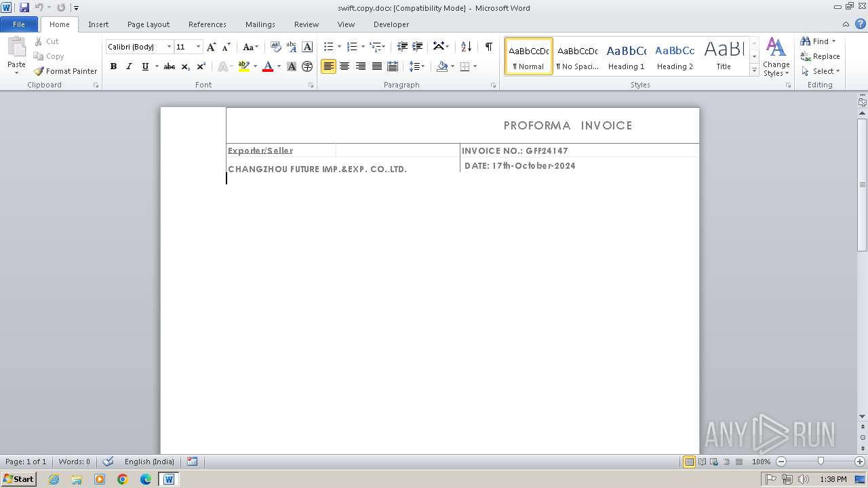Apply text highlight color
The image size is (868, 488).
(x=244, y=66)
